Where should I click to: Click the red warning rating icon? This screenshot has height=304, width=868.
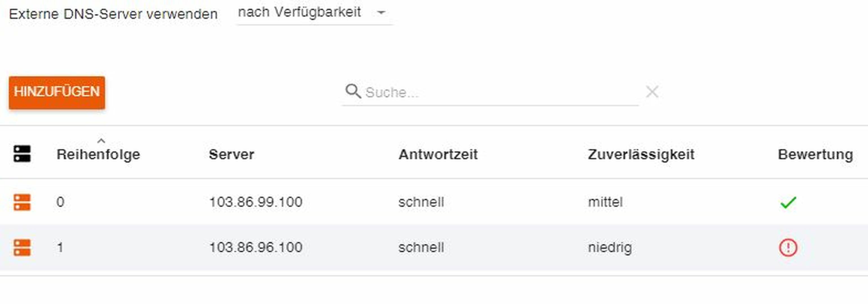(788, 248)
